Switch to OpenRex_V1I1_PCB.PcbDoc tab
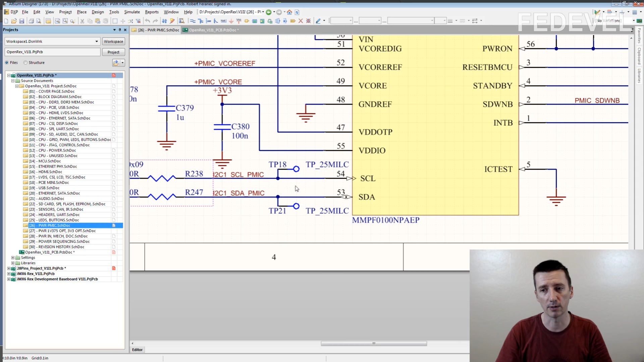The height and width of the screenshot is (362, 644). pos(213,30)
